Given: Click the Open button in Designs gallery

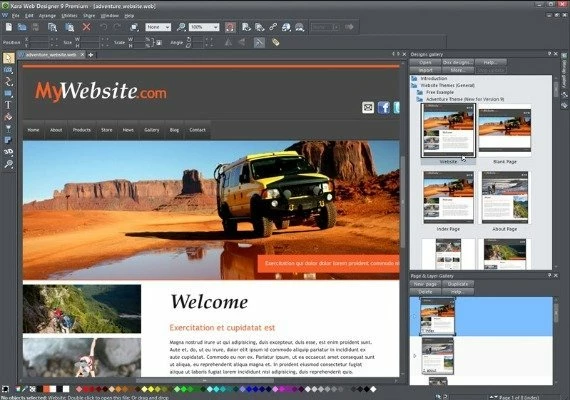Looking at the screenshot, I should pyautogui.click(x=425, y=63).
